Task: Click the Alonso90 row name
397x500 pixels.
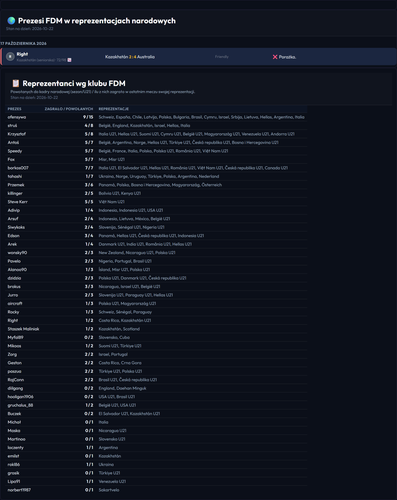Action: [17, 270]
